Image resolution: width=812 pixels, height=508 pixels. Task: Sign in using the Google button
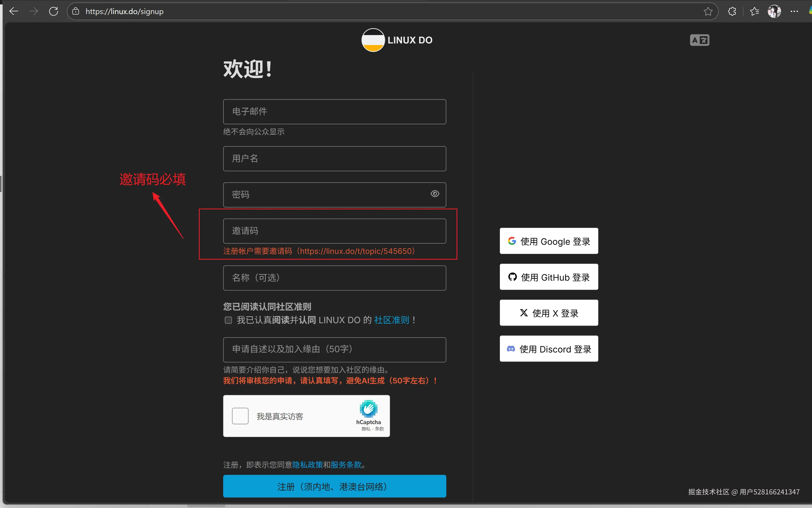click(549, 241)
